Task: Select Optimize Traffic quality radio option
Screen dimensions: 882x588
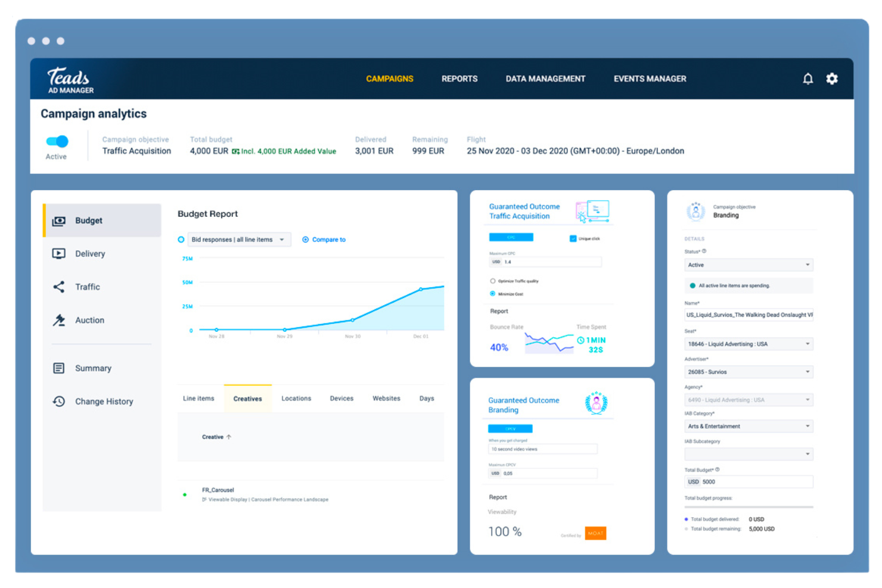Action: tap(492, 281)
